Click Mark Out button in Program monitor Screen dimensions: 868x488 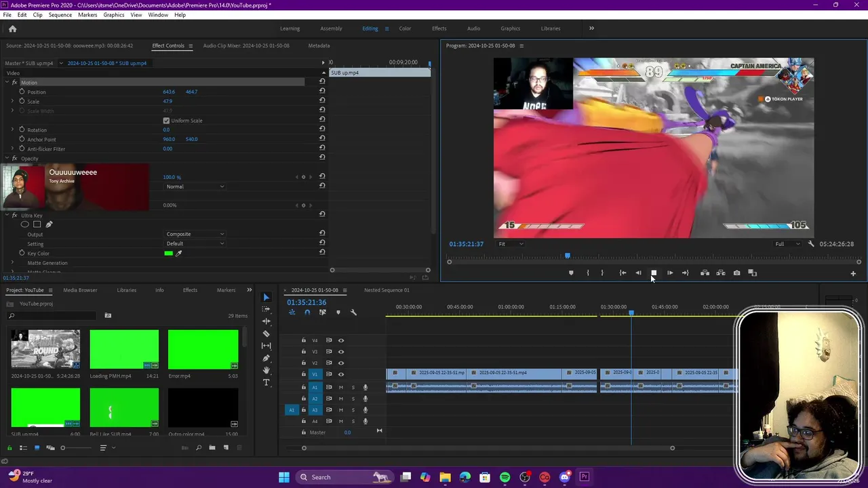pos(602,273)
